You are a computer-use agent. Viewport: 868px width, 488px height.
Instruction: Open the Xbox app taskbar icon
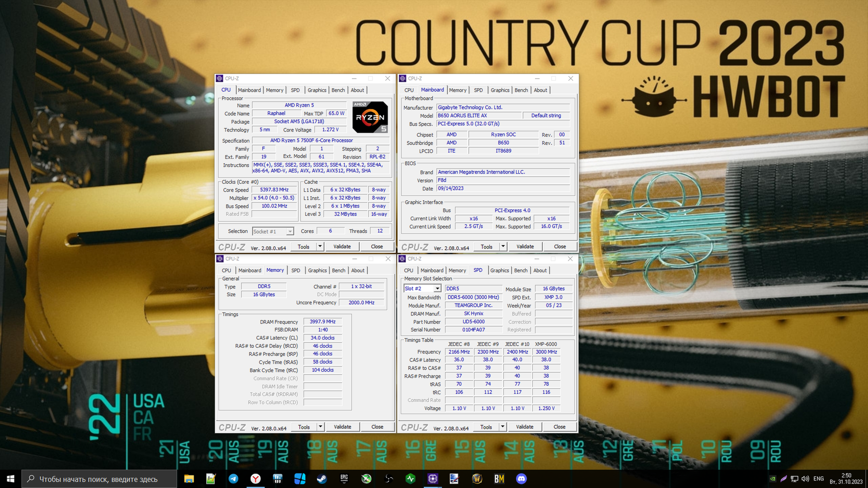(366, 479)
